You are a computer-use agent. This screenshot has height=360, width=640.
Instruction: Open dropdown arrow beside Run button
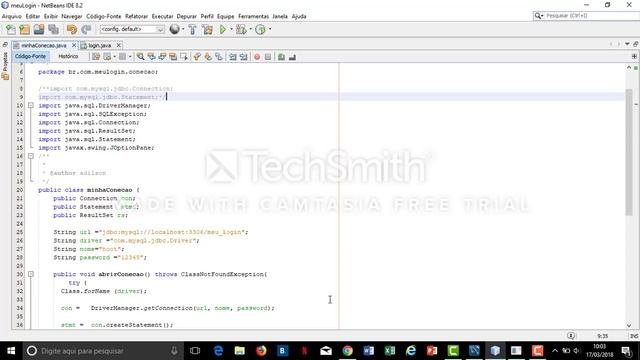click(231, 29)
